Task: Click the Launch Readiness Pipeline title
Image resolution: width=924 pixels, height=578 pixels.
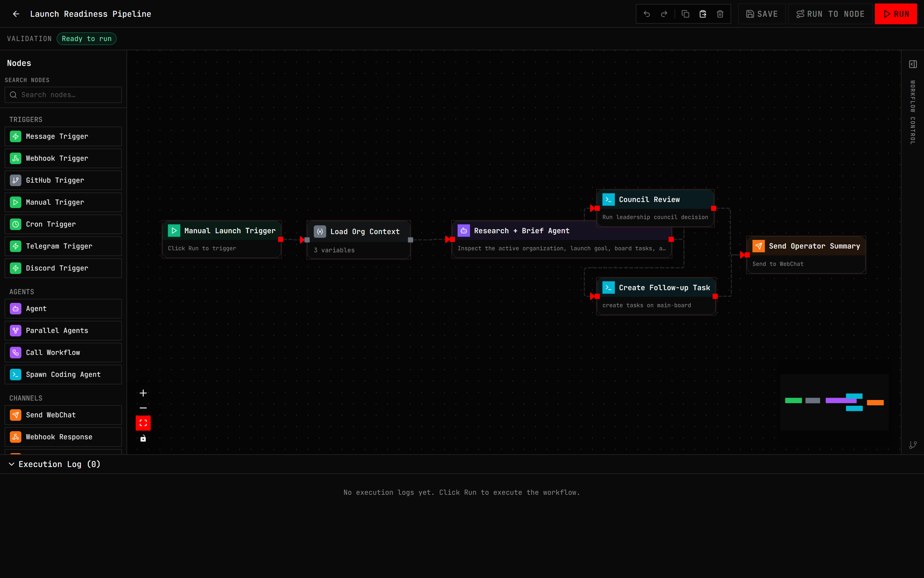Action: 90,14
